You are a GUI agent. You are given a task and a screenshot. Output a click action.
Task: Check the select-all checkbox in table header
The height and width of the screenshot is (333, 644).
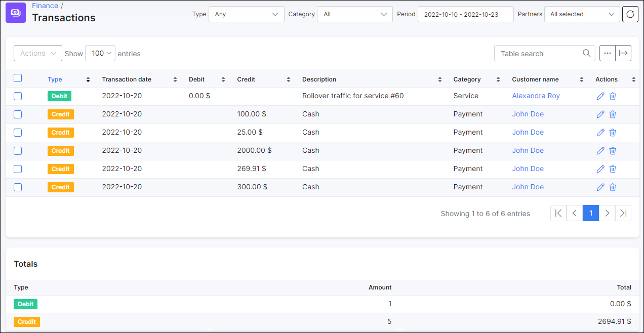[x=18, y=78]
